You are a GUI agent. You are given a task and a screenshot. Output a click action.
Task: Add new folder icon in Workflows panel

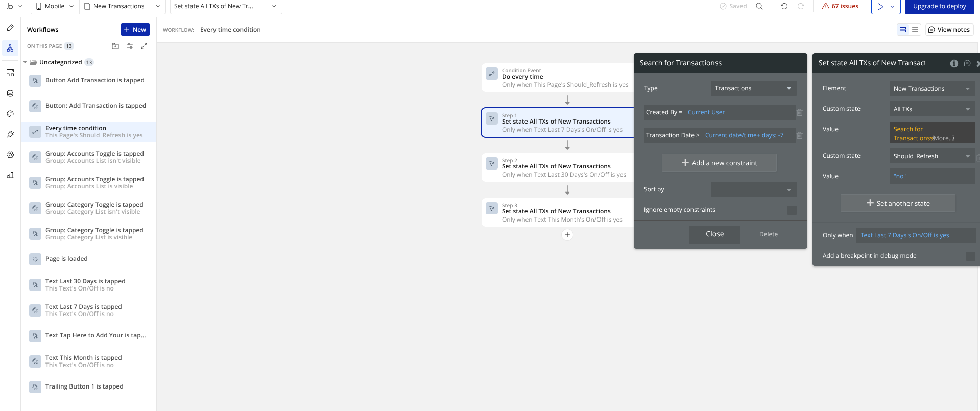tap(115, 46)
